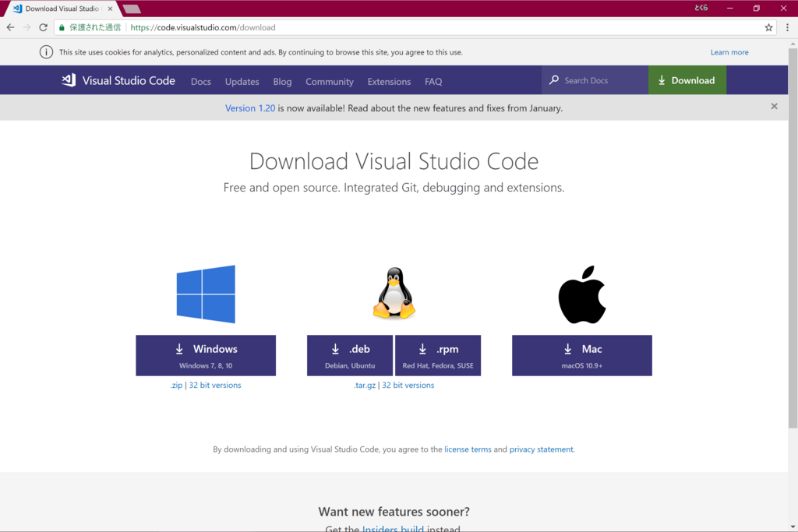Close the Download Visual Studio tab
Viewport: 798px width, 532px height.
click(110, 9)
